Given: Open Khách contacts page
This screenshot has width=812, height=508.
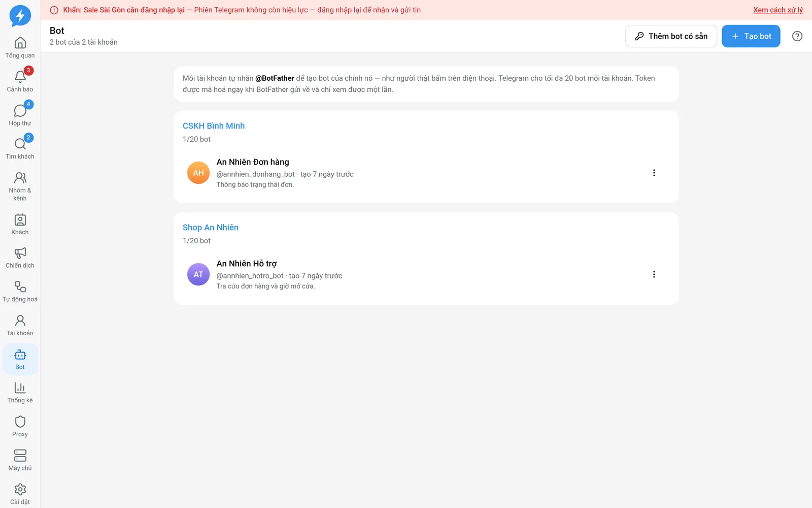Looking at the screenshot, I should [x=20, y=225].
